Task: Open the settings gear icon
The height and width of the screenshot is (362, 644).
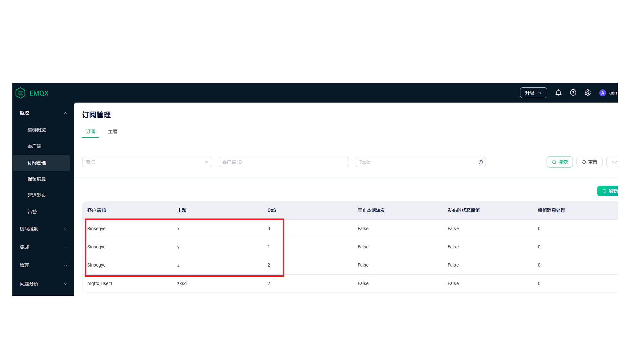Action: click(588, 93)
